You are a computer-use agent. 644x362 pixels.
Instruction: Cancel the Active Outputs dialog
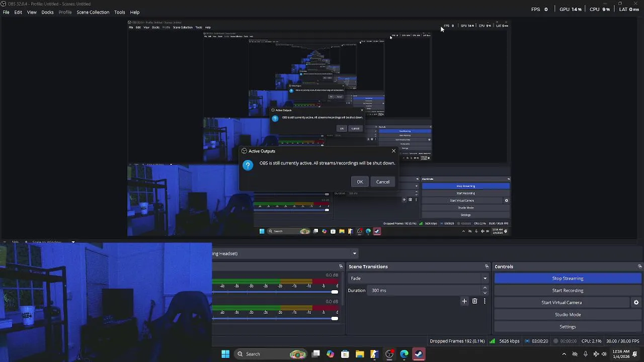[x=382, y=182]
